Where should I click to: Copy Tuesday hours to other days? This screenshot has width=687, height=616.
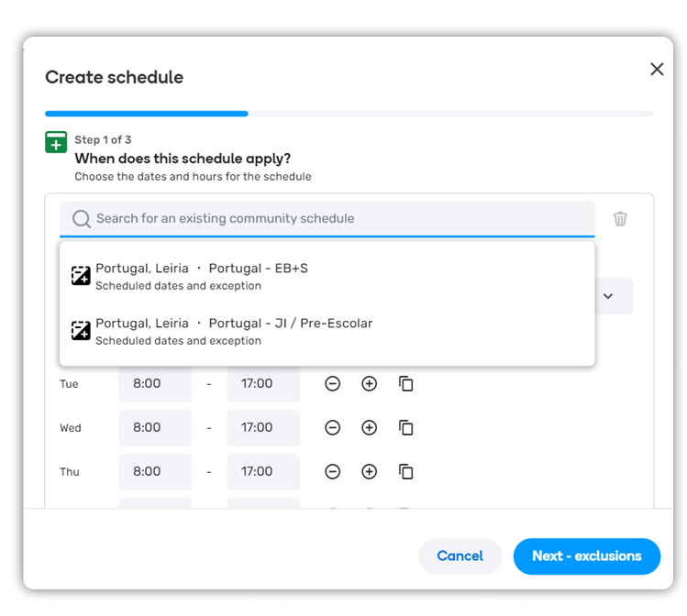[x=406, y=384]
